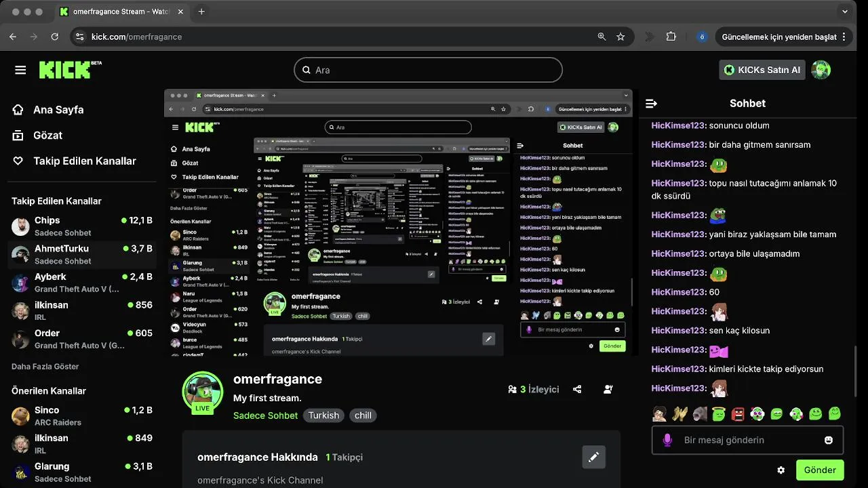Bookmark the page with the star icon
This screenshot has height=488, width=868.
(620, 37)
